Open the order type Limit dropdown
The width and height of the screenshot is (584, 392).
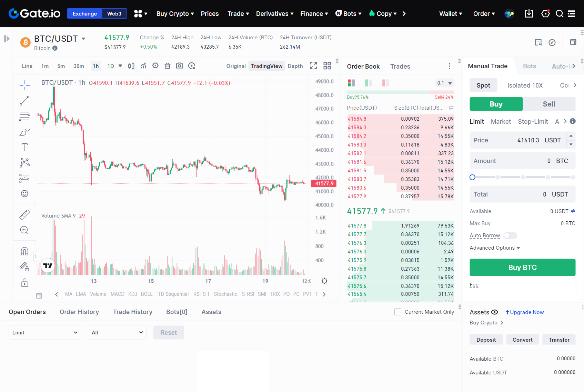(44, 333)
